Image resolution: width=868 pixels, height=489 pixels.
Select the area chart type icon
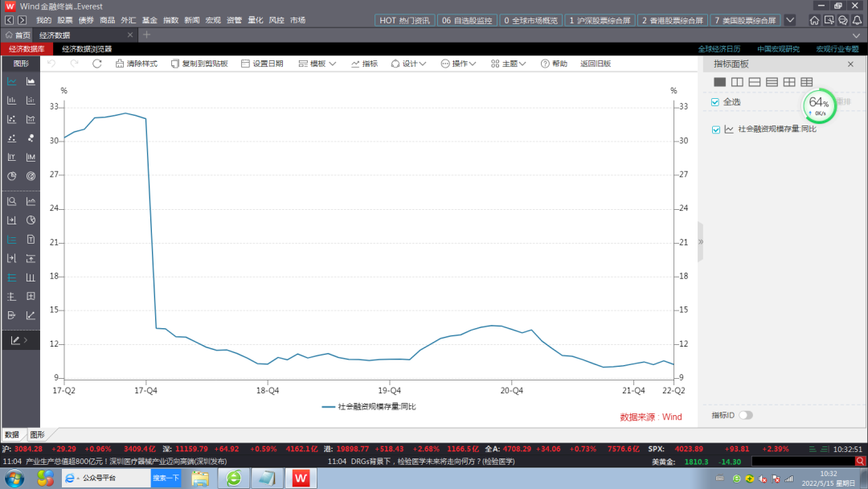pyautogui.click(x=31, y=81)
